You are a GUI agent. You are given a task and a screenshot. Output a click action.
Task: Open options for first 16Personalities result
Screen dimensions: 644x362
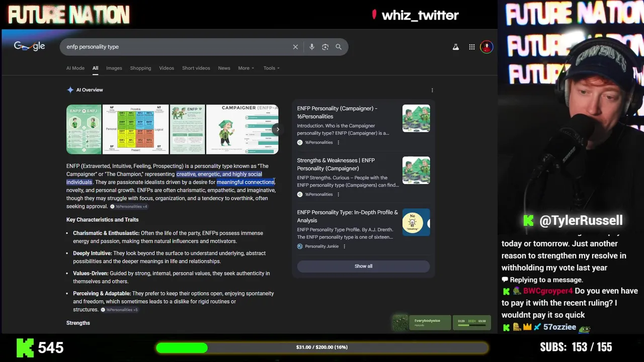coord(338,142)
